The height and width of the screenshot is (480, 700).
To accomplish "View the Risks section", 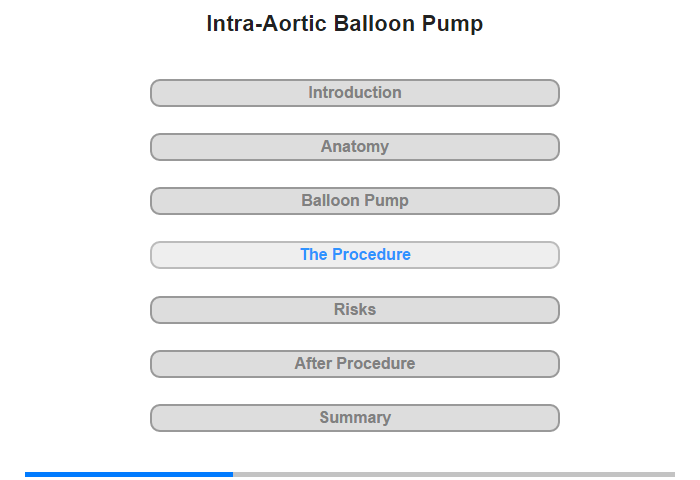I will [x=354, y=310].
